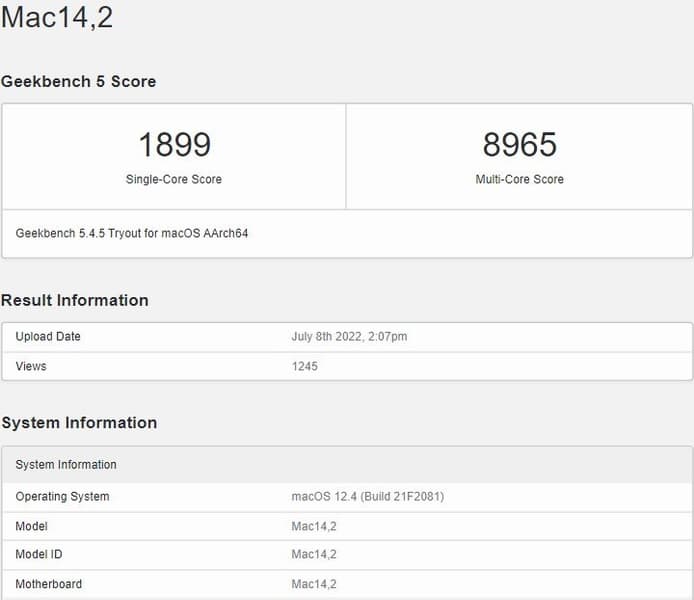The image size is (694, 600).
Task: Click the System Information table header row
Action: pos(347,465)
